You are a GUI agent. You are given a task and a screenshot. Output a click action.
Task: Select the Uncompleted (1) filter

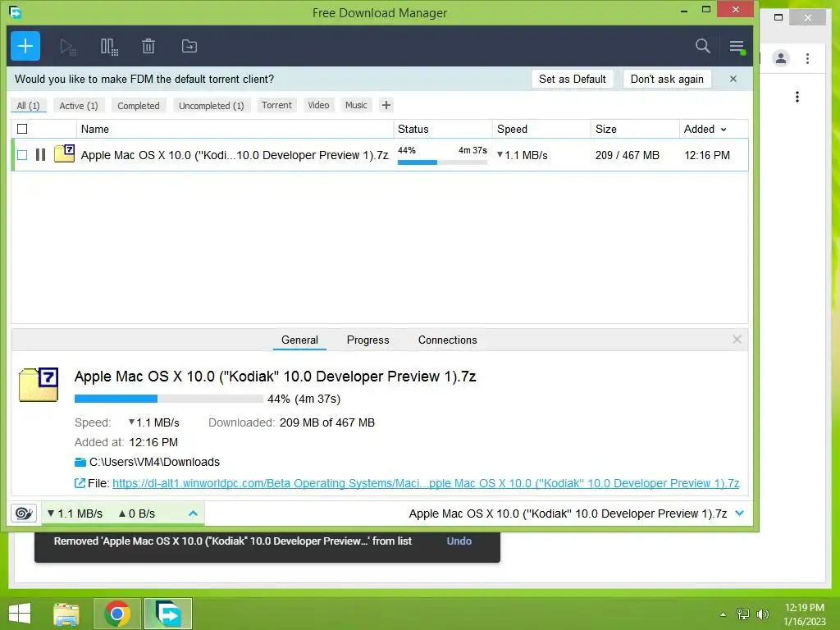pyautogui.click(x=211, y=106)
